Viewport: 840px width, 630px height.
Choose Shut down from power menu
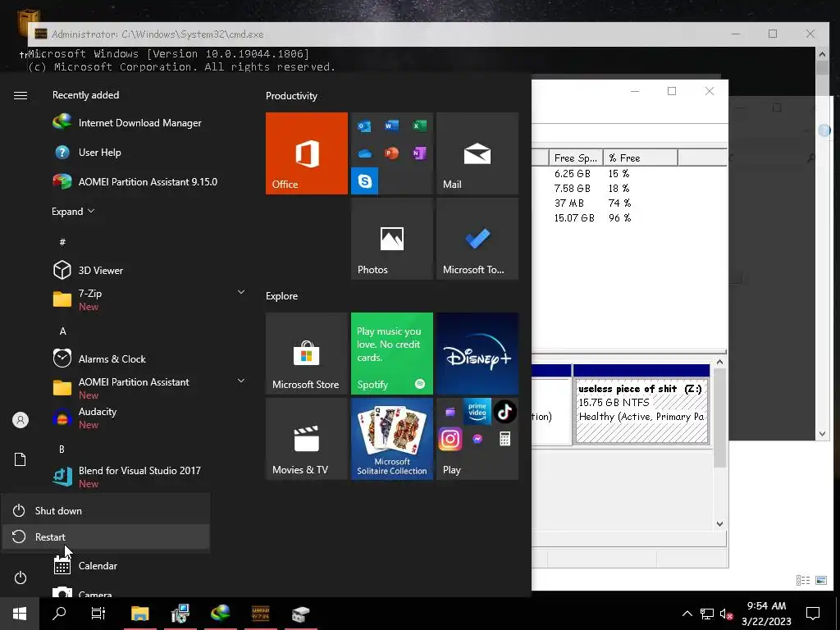tap(106, 510)
